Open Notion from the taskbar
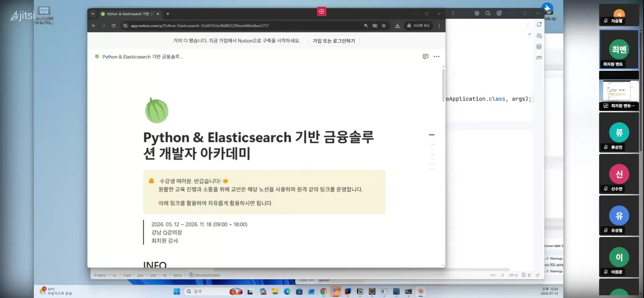 360,292
